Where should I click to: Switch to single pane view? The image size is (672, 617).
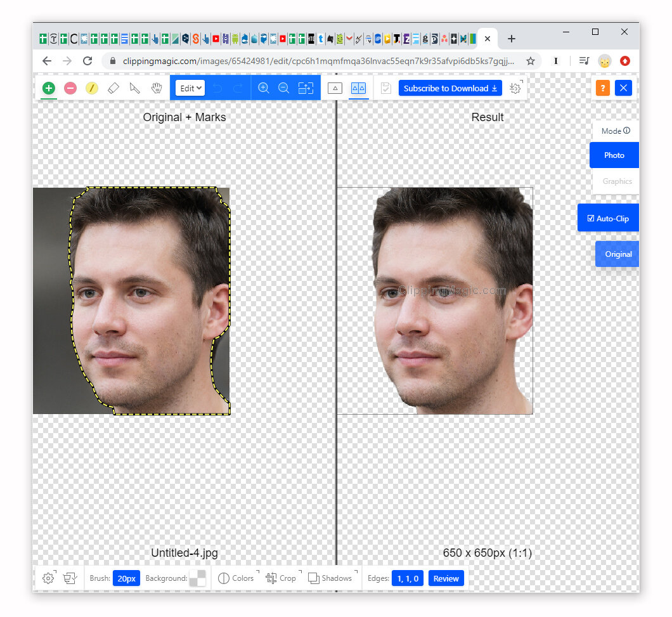pos(335,88)
